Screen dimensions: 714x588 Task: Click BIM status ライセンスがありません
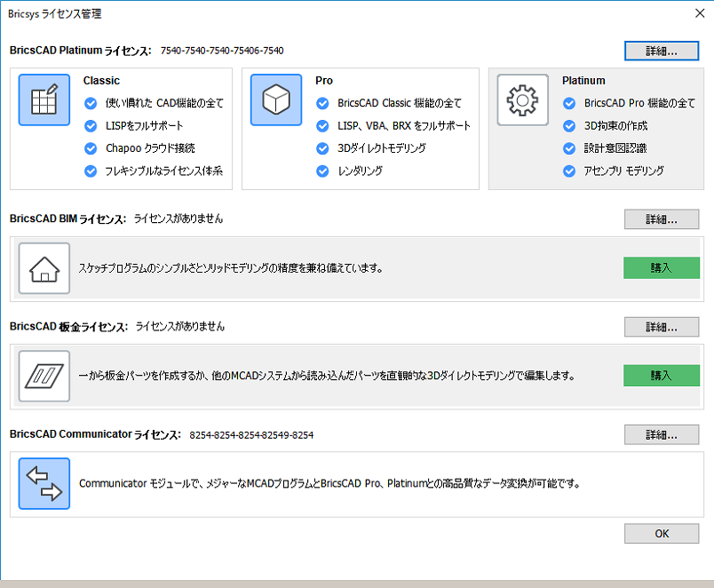pos(178,219)
